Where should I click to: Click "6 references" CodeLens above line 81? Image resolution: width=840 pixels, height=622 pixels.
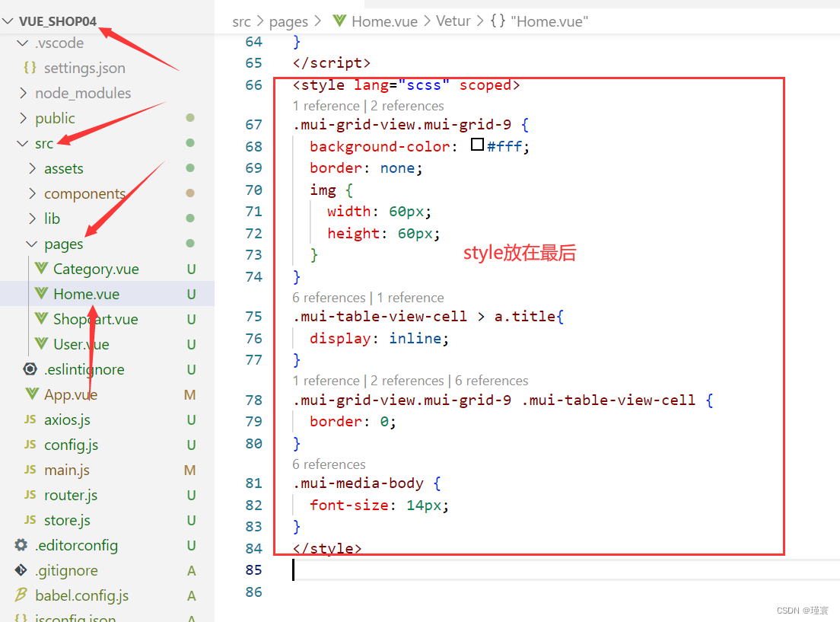[329, 464]
